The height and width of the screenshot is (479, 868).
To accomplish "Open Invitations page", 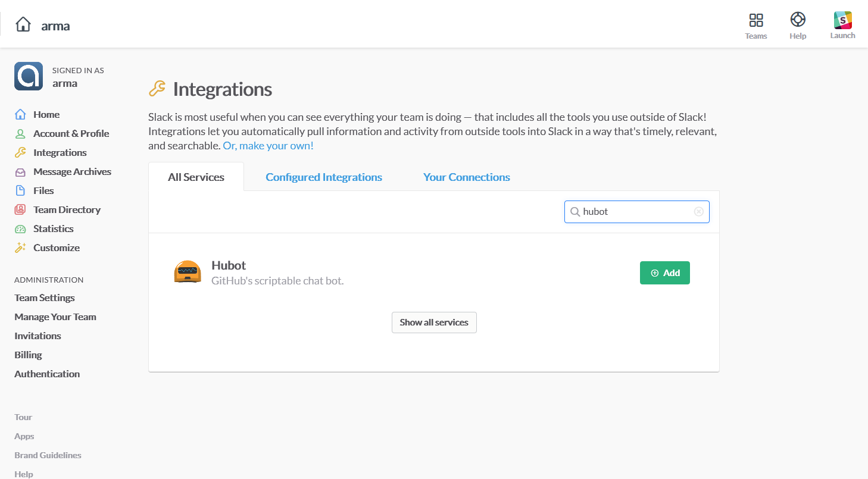I will (x=38, y=336).
